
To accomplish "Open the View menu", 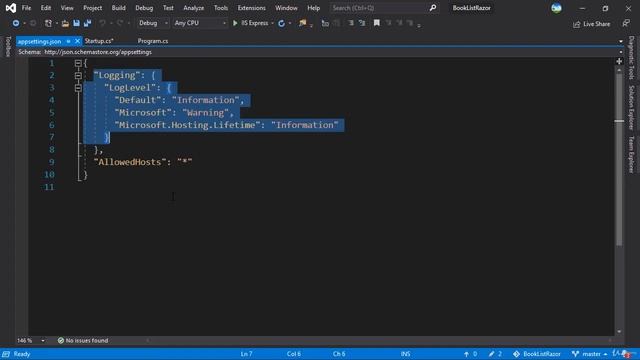I will coord(67,8).
